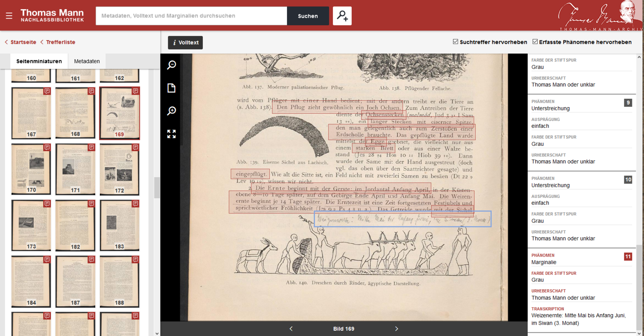Click annotation icon on thumbnail 167

click(47, 91)
